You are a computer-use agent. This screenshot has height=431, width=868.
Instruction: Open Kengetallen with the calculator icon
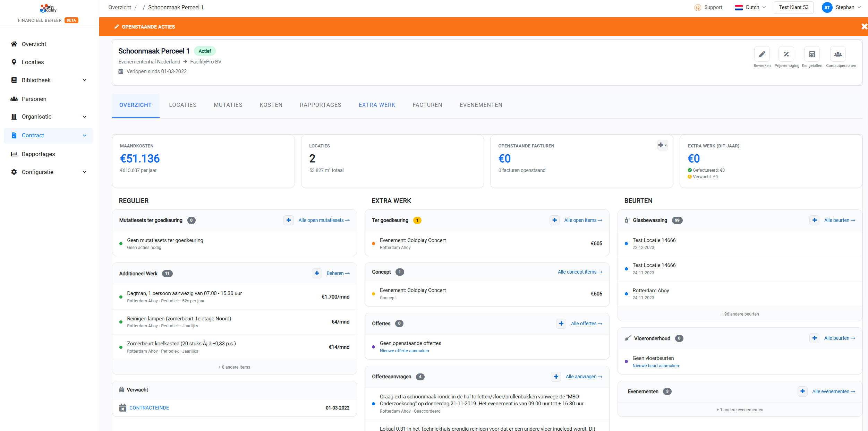pos(812,54)
